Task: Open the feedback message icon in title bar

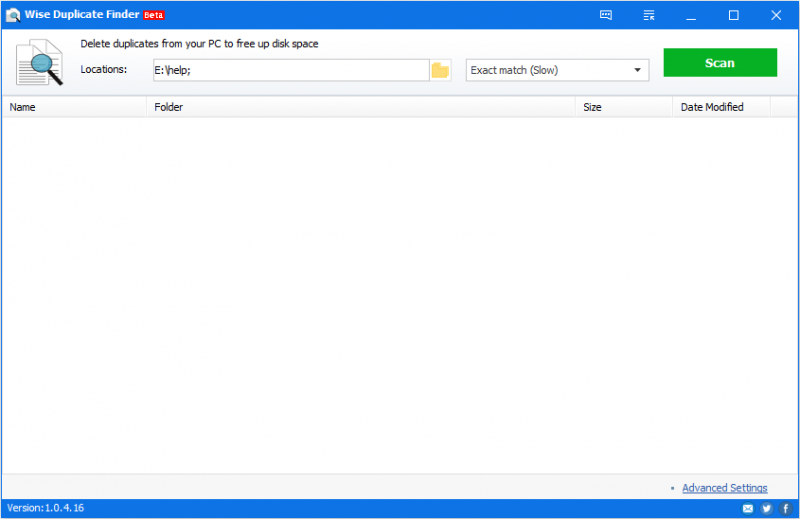Action: 606,15
